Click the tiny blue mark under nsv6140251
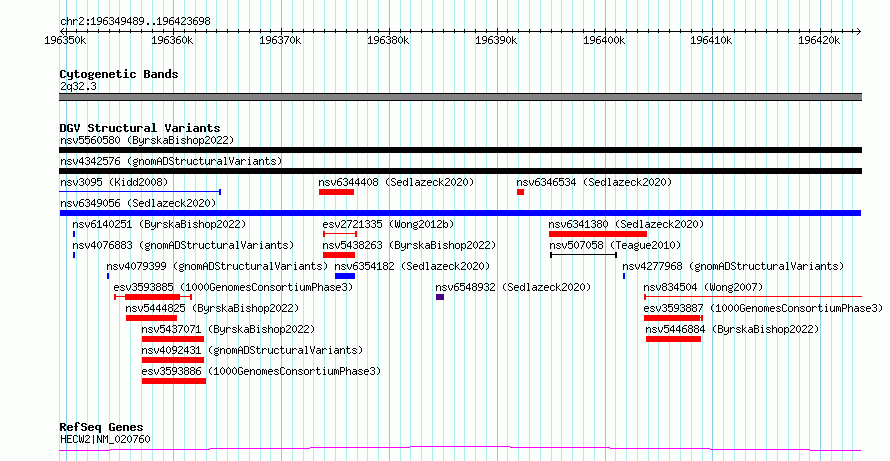The height and width of the screenshot is (461, 890). pyautogui.click(x=74, y=234)
